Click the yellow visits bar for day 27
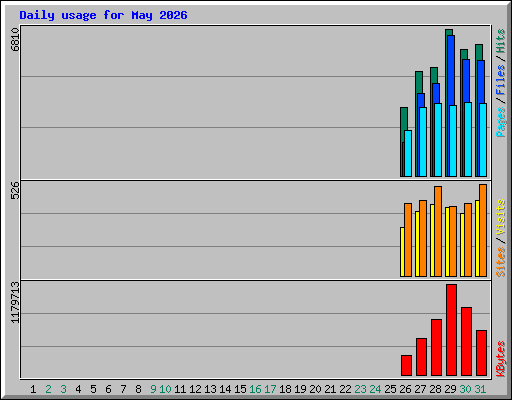Screen dimensions: 512x400 click(417, 244)
